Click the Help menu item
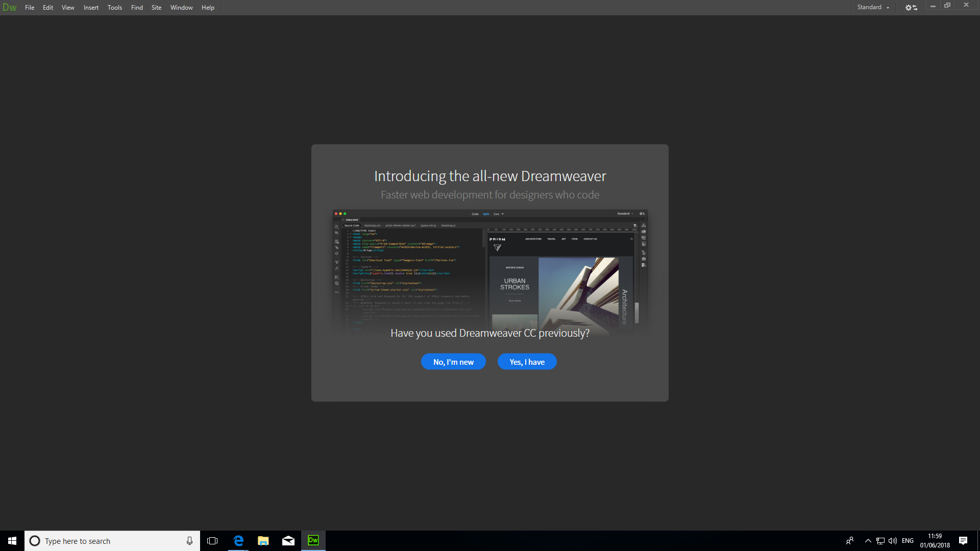Screen dimensions: 980x551 (207, 8)
